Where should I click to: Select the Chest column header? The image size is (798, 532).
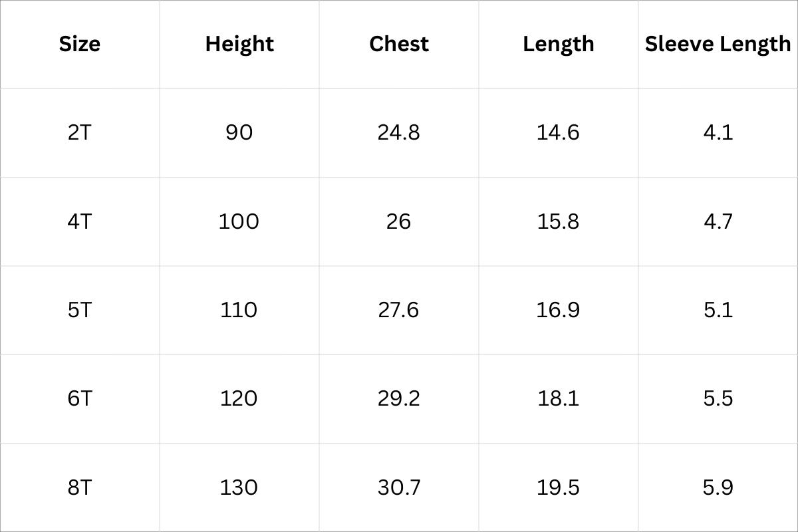click(x=399, y=44)
